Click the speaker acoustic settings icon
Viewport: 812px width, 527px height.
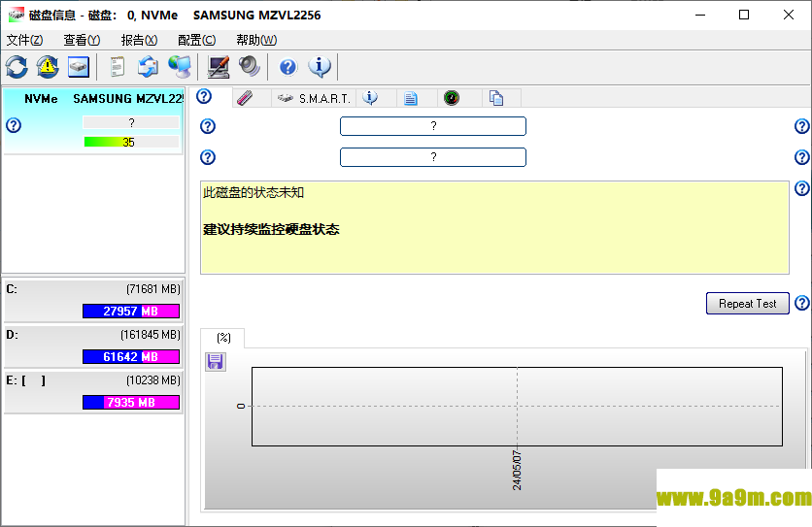point(250,67)
